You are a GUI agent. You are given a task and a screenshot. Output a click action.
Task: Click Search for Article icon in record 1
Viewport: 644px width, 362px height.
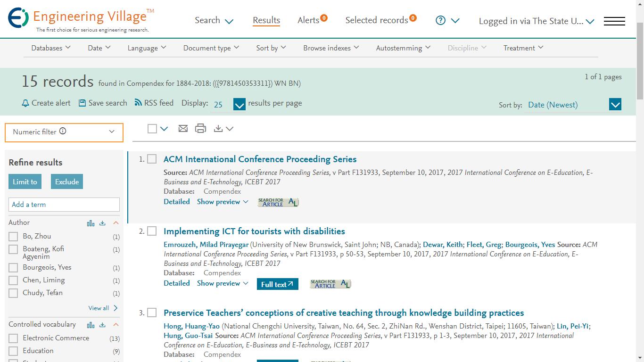[x=278, y=202]
